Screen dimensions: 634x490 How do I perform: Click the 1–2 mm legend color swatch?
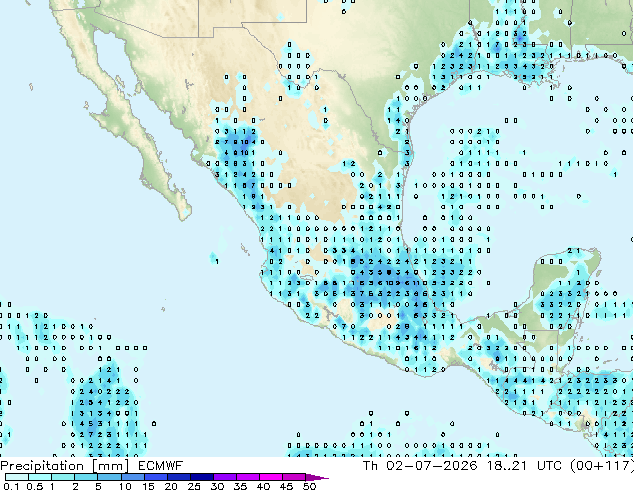click(x=63, y=477)
